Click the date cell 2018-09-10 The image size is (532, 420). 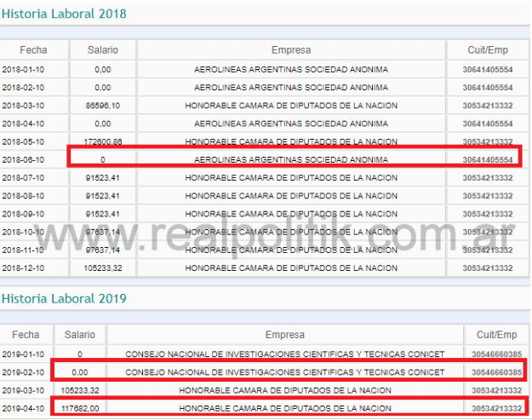[23, 214]
